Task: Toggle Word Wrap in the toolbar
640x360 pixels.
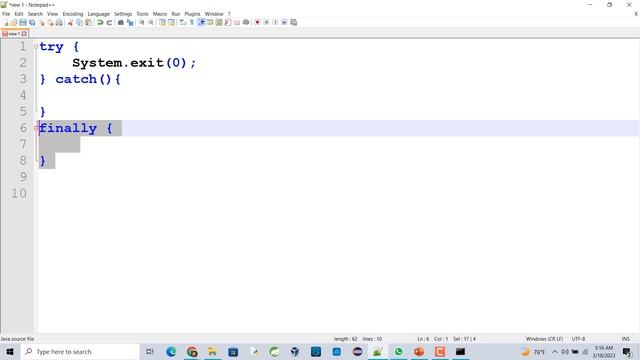Action: tap(182, 22)
